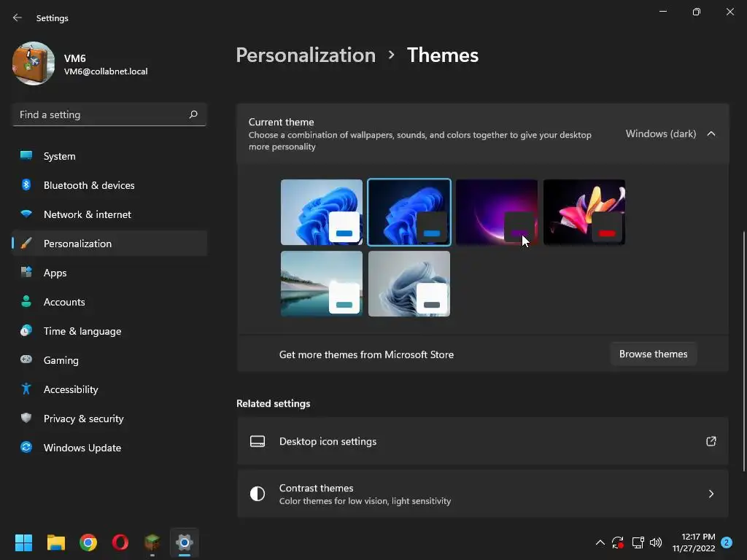Open the Windows Start menu

[x=23, y=542]
